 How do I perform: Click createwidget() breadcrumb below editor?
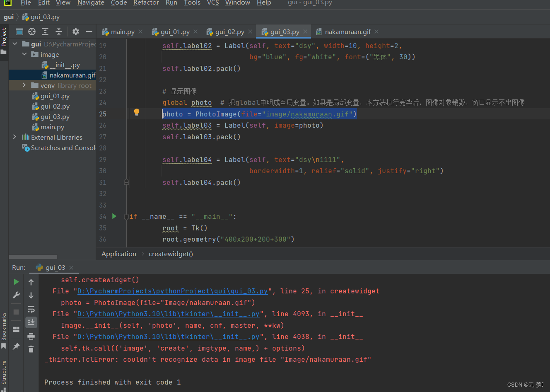point(171,254)
